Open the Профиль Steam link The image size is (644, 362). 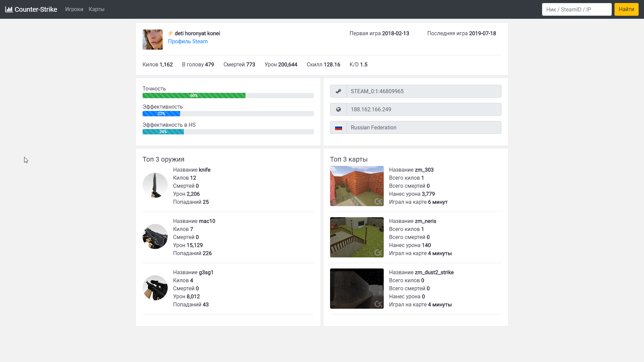click(188, 42)
